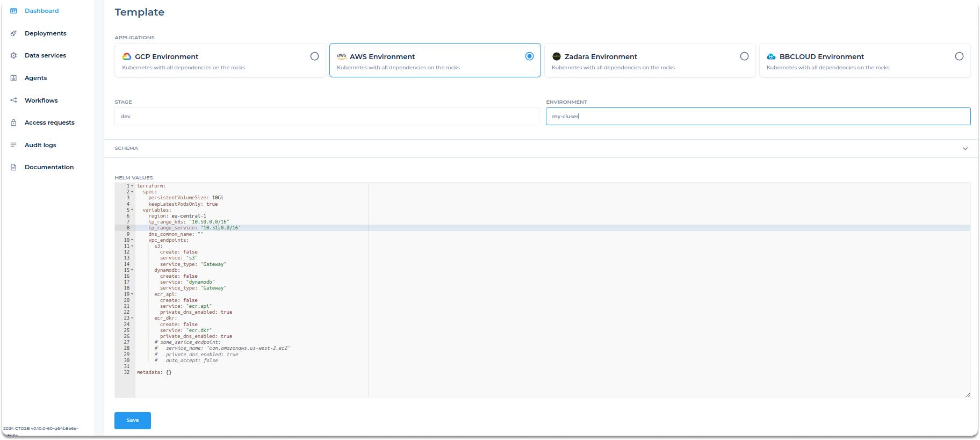Open the Documentation link
Screen dimensions: 980x440
click(49, 167)
